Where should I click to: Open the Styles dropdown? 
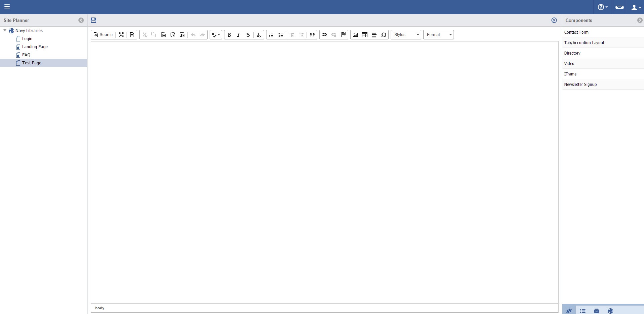pyautogui.click(x=406, y=35)
